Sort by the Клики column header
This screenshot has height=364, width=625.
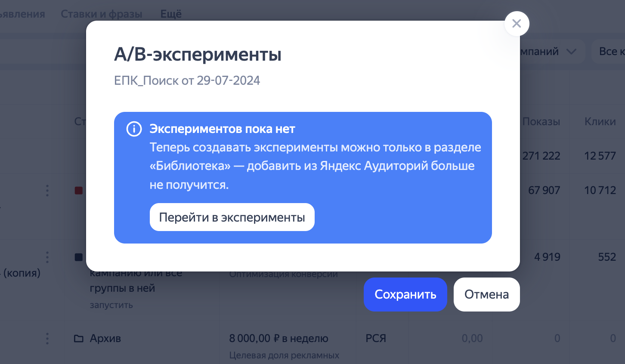[600, 122]
